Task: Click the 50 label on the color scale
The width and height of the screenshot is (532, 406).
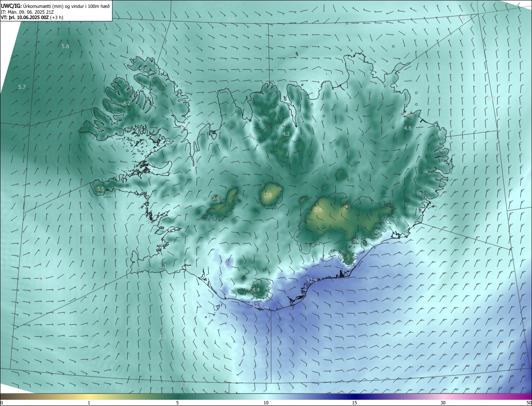Action: 529,403
